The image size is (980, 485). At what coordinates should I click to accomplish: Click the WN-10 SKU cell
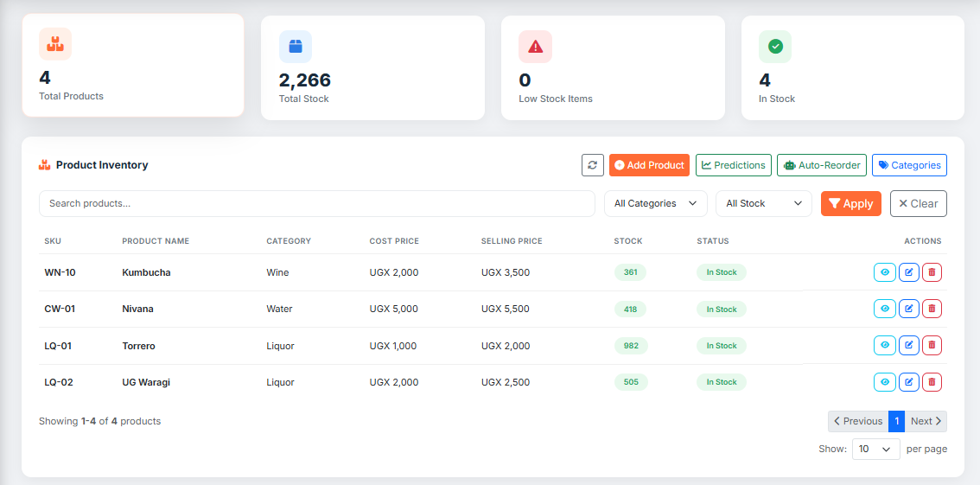tap(60, 272)
